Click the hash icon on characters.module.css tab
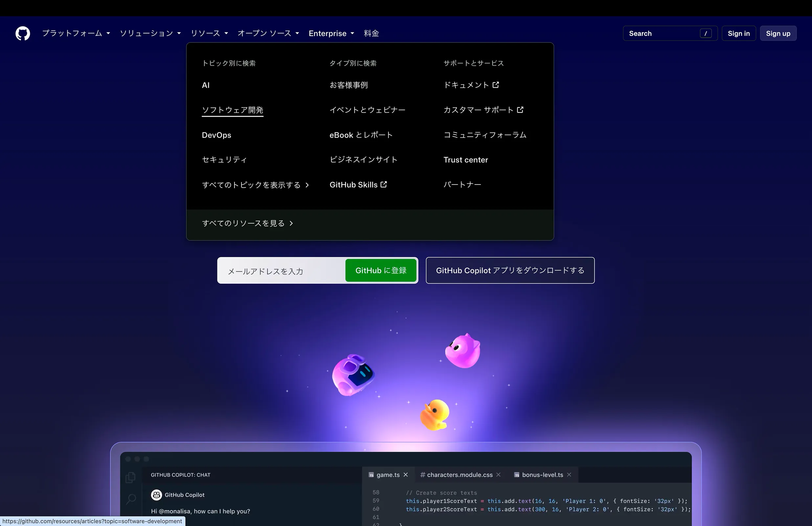 coord(423,475)
